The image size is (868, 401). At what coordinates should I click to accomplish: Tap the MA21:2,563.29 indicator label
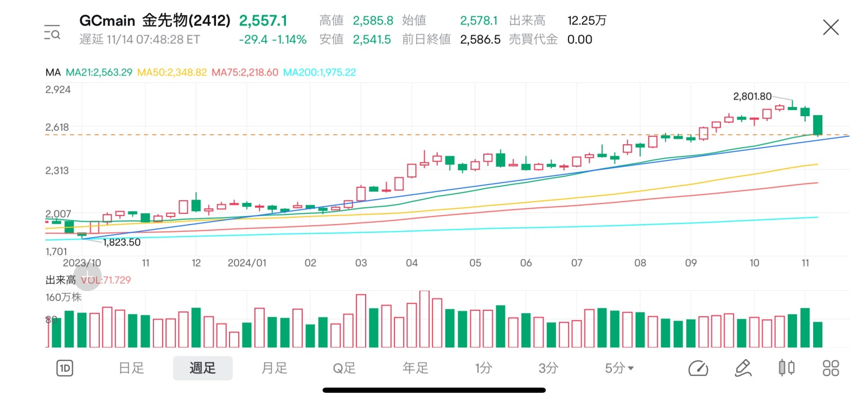(99, 72)
